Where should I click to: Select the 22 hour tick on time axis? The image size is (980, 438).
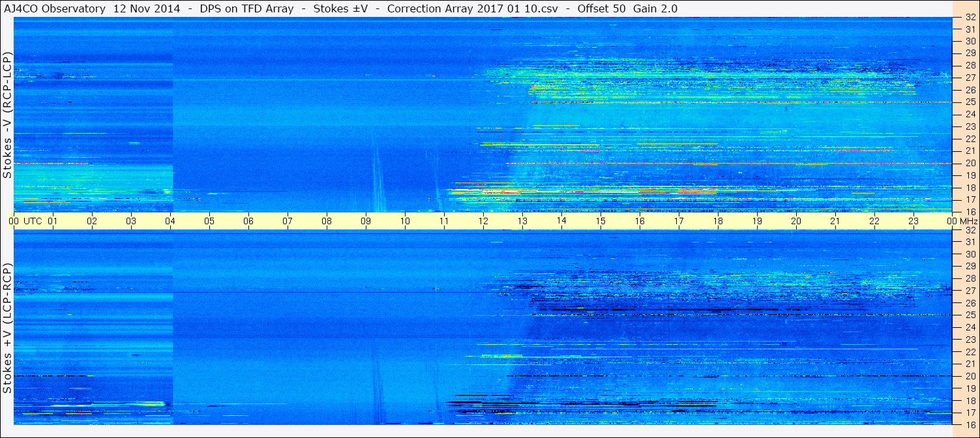[x=874, y=221]
